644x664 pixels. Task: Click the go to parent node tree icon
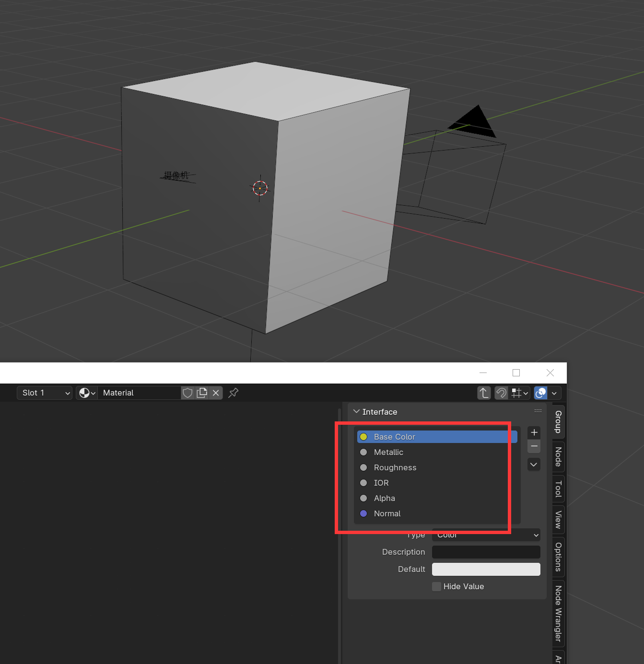pyautogui.click(x=484, y=393)
